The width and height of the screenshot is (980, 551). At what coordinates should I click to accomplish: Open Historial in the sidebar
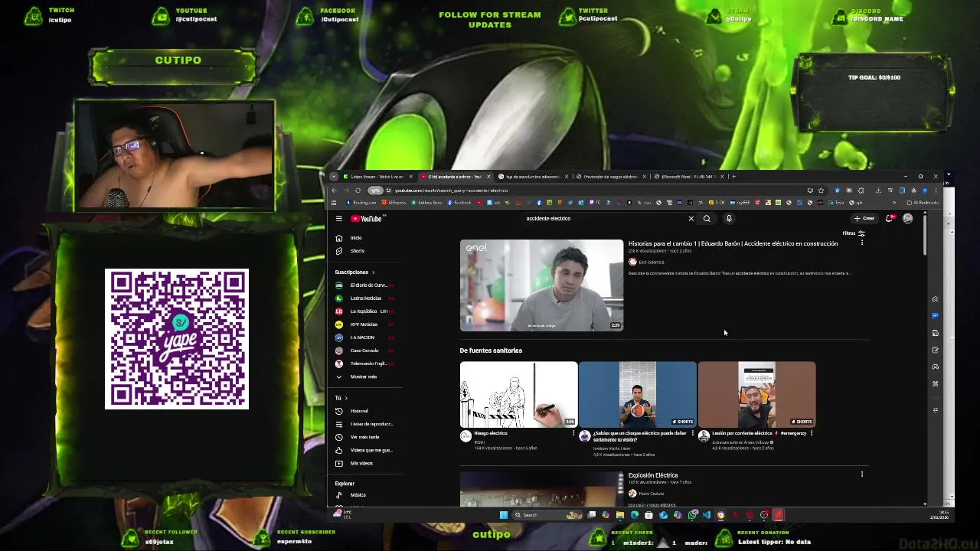365,411
